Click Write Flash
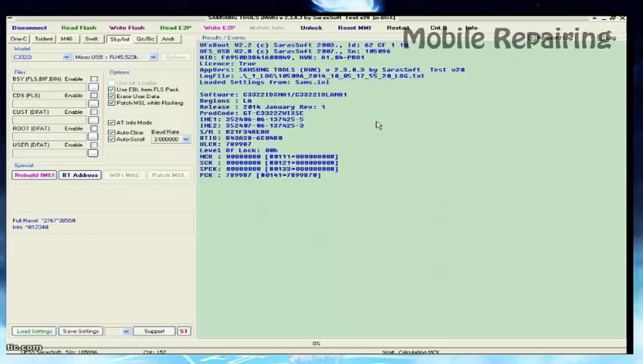The width and height of the screenshot is (643, 364). (x=127, y=28)
